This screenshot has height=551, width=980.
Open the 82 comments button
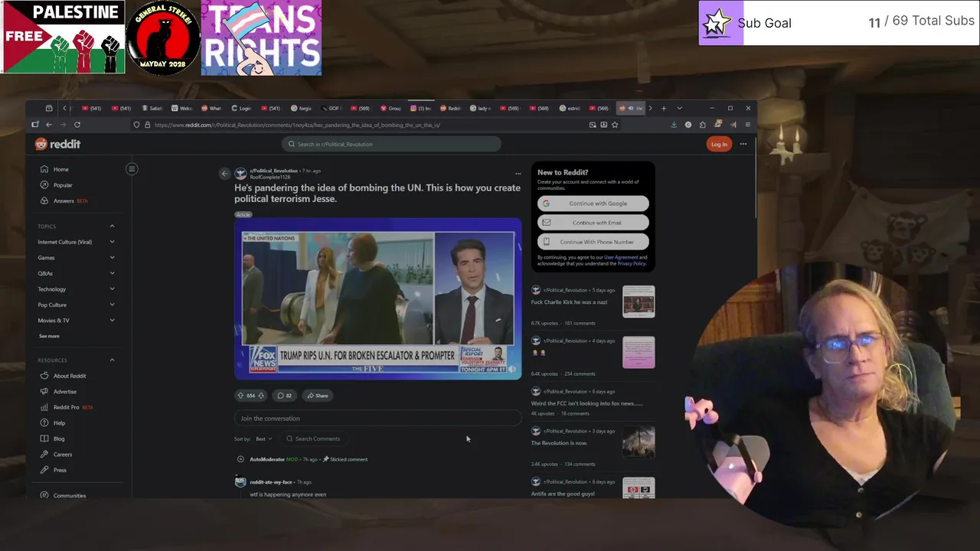coord(285,396)
